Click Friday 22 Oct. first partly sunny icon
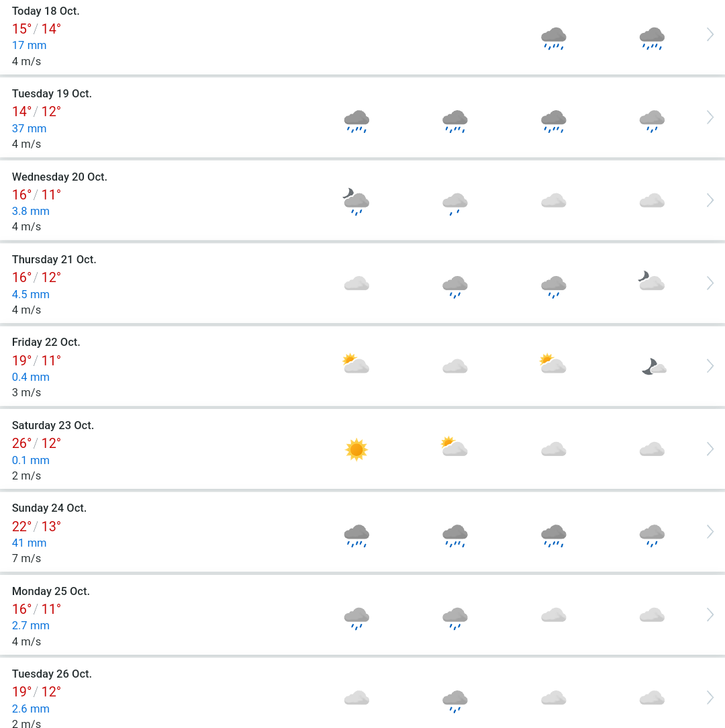This screenshot has width=725, height=728. 356,363
